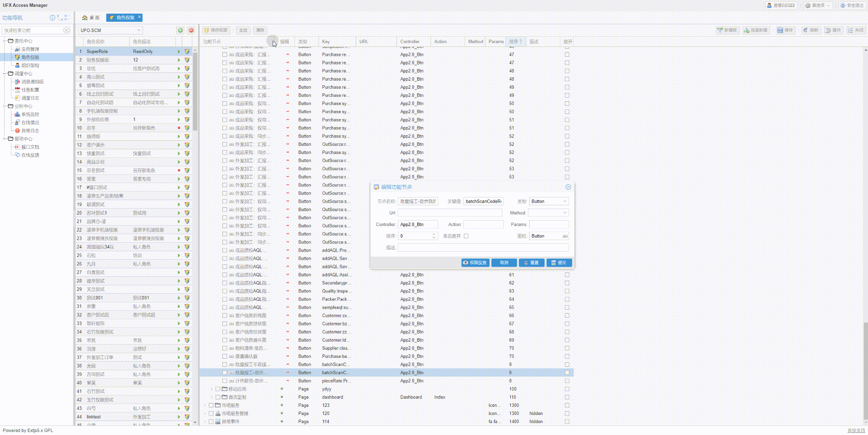
Task: Toggle the 是否展开 checkbox in dialog
Action: [466, 236]
